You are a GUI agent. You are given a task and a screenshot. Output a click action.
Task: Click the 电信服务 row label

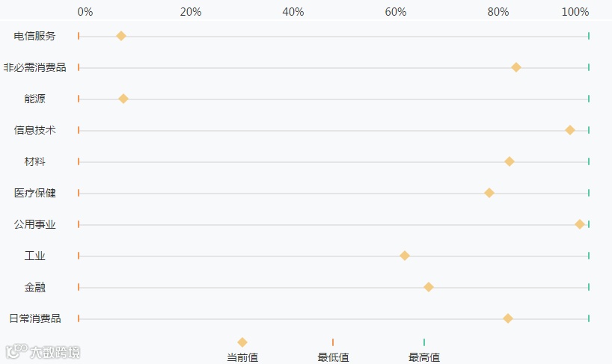click(x=34, y=36)
